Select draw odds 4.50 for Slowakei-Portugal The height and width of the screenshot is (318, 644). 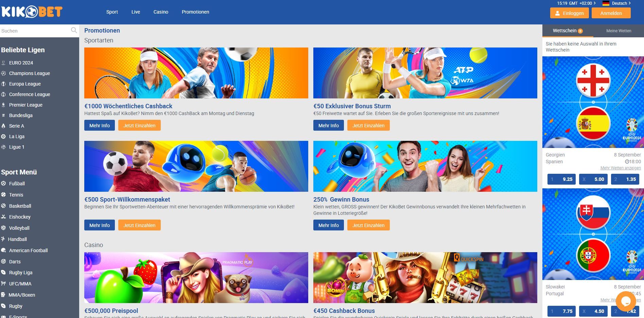[593, 311]
